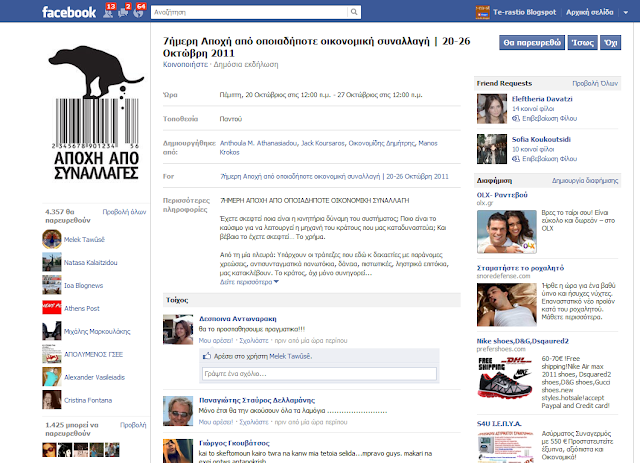Open the globe notifications icon

(x=138, y=13)
